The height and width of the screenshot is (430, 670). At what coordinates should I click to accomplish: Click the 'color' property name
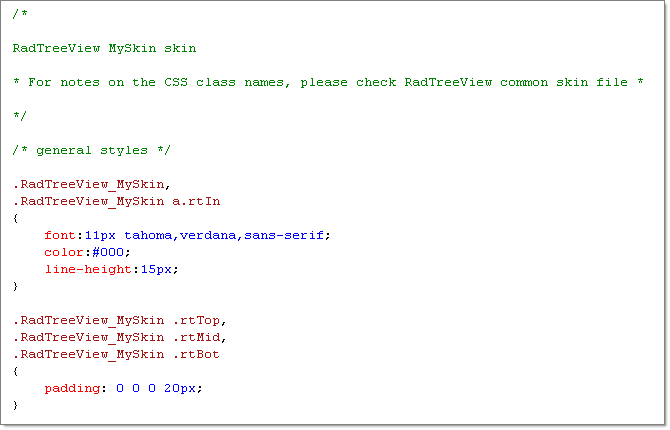pos(64,253)
